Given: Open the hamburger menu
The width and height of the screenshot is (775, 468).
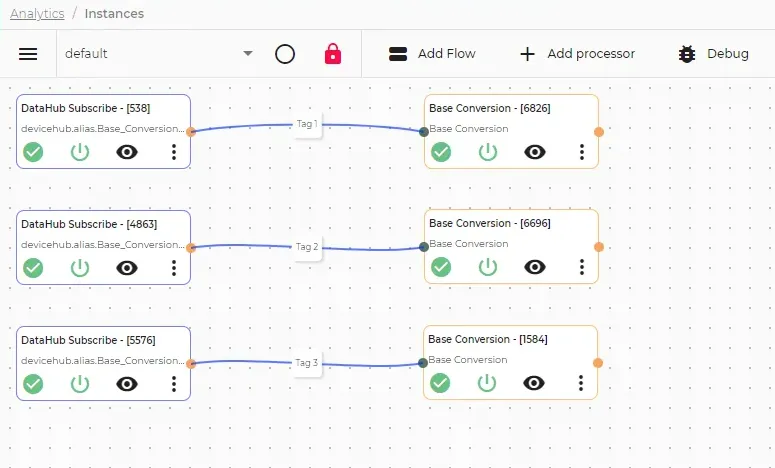Looking at the screenshot, I should [28, 54].
